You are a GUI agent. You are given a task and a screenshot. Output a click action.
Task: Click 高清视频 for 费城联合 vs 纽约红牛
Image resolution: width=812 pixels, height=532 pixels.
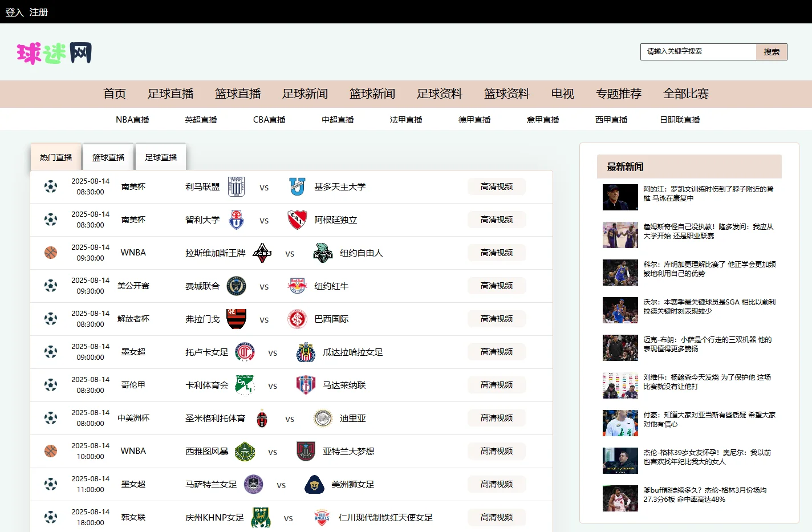[x=497, y=286]
